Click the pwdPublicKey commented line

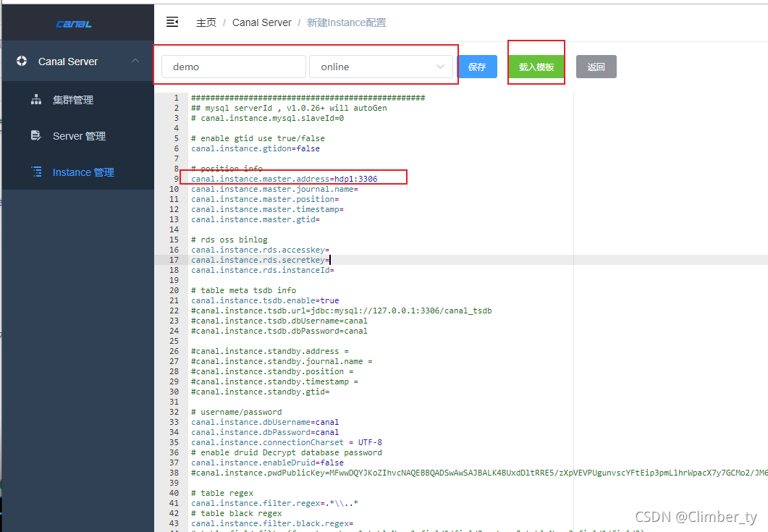(x=479, y=473)
